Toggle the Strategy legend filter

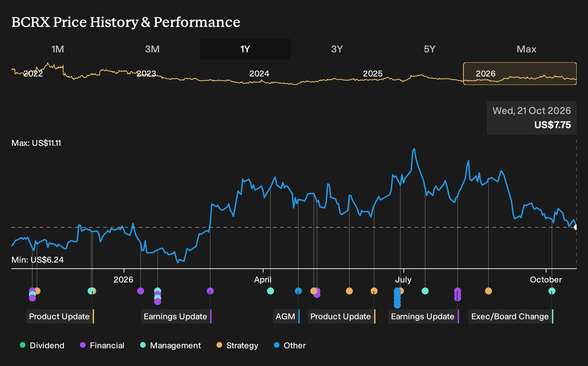pyautogui.click(x=237, y=345)
